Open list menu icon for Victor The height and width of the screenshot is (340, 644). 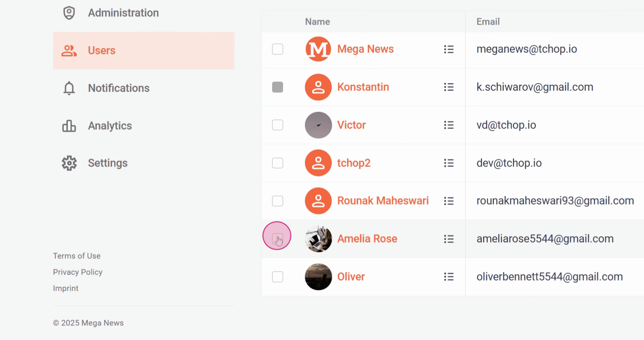pyautogui.click(x=449, y=125)
